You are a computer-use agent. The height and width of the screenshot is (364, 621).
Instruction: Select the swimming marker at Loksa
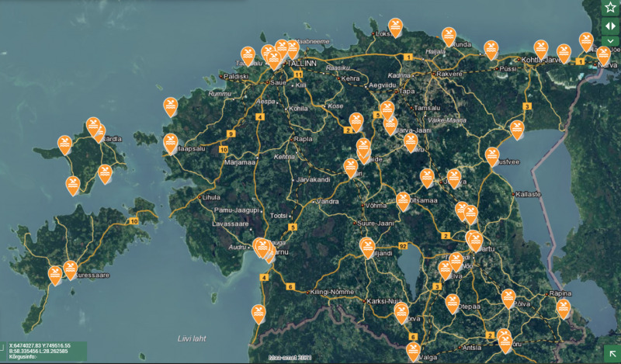coord(396,26)
